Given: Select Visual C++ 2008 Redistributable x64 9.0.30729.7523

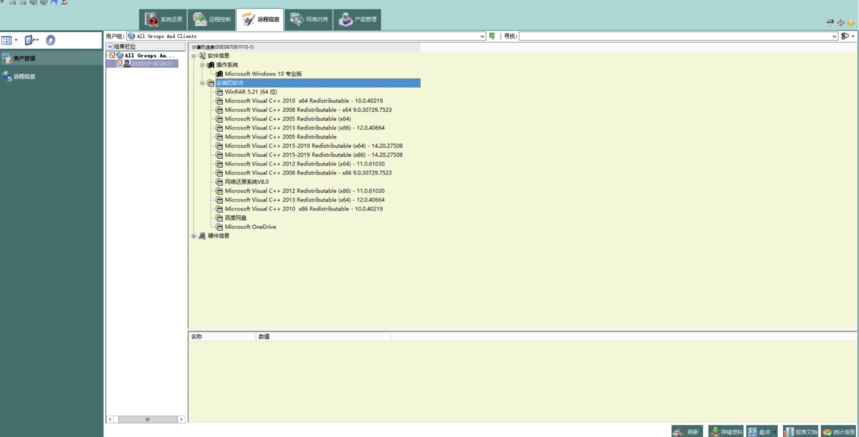Looking at the screenshot, I should [x=308, y=110].
